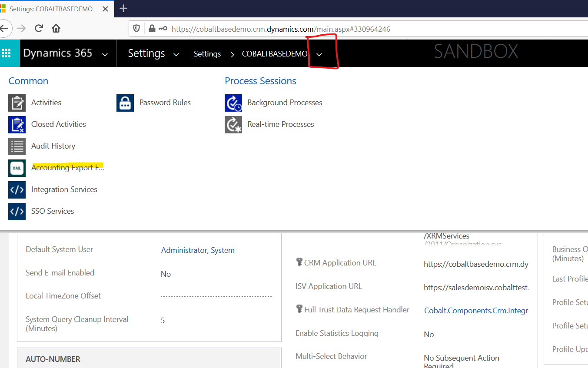
Task: Click the SSO Services code icon
Action: (17, 212)
